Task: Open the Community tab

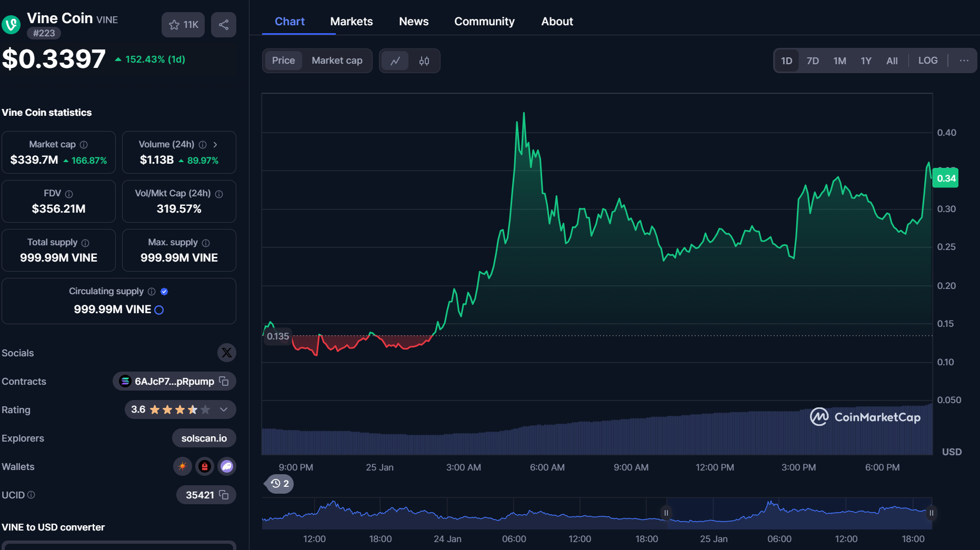Action: tap(484, 21)
